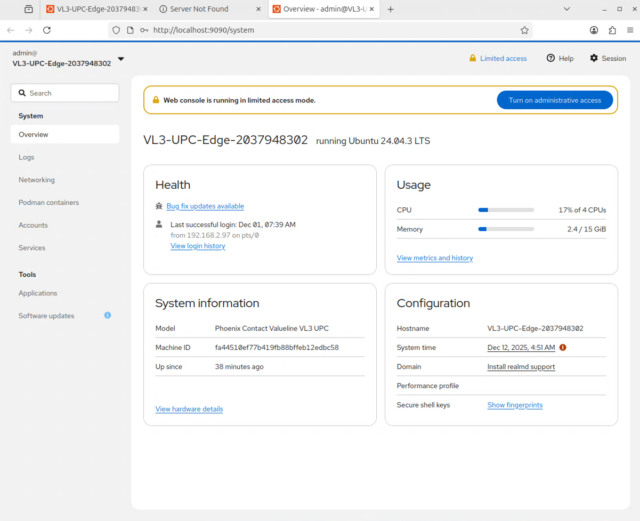This screenshot has width=640, height=521.
Task: Switch to the Server Not Found tab
Action: pyautogui.click(x=205, y=9)
